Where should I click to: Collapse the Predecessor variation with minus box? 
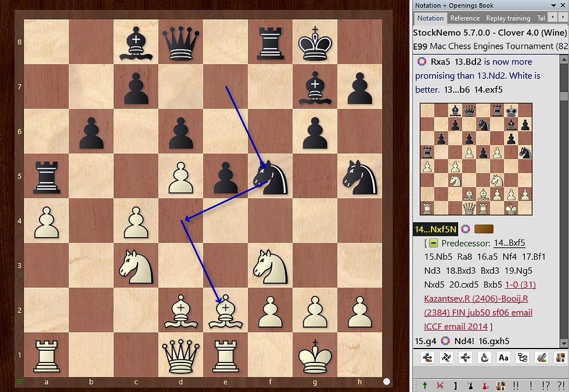[434, 243]
